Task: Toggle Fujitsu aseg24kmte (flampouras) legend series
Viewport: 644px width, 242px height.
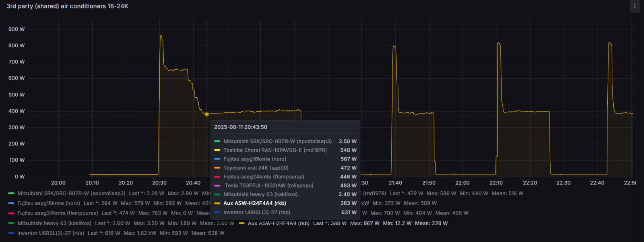Action: (x=58, y=213)
